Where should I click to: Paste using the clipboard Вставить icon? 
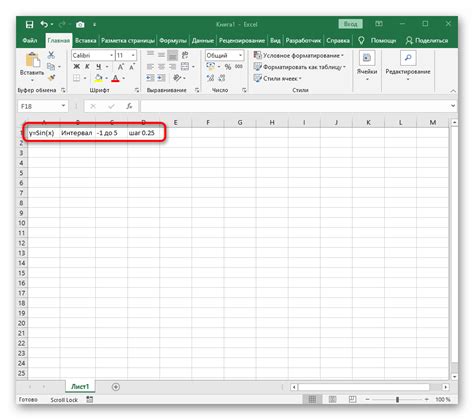point(32,61)
